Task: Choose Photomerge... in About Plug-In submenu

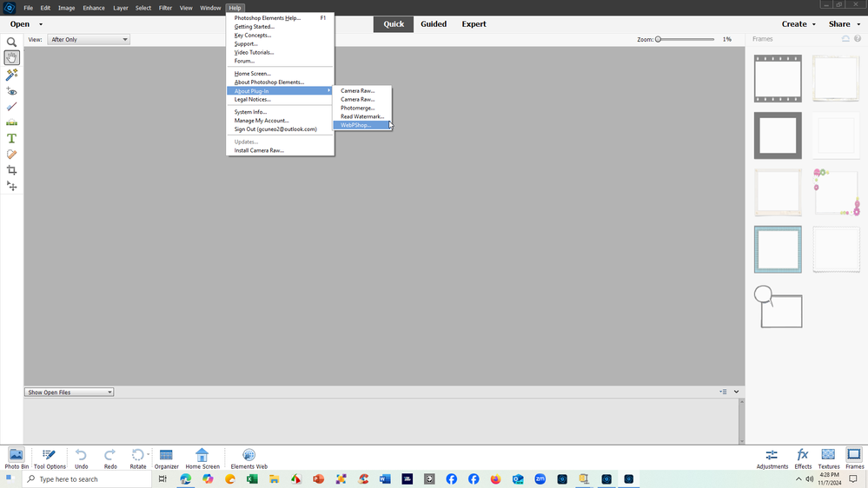Action: 362,108
